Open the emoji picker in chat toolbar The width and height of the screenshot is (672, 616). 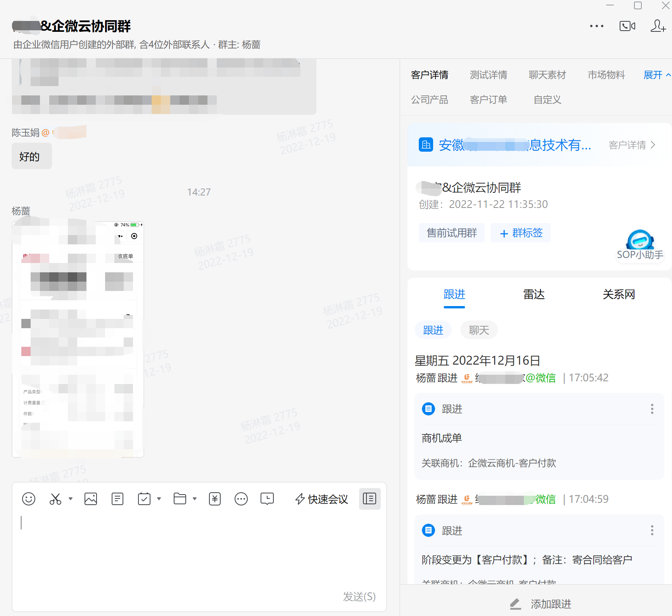[x=29, y=499]
